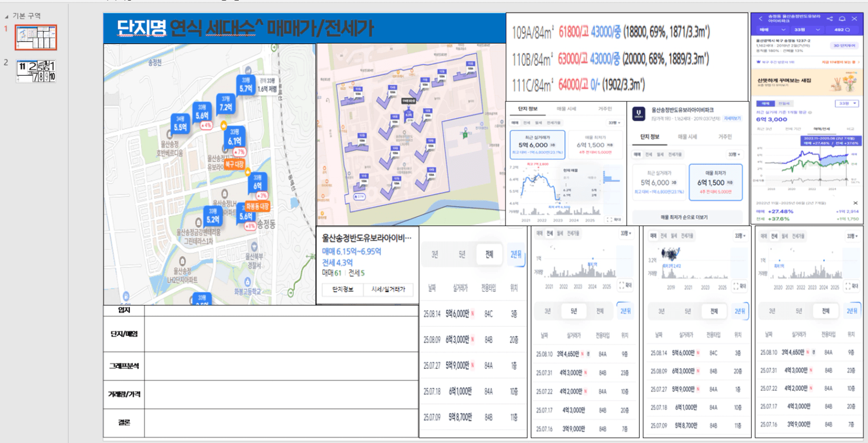Click the 5.5억 34평 price marker on map
The width and height of the screenshot is (868, 443).
click(x=180, y=124)
